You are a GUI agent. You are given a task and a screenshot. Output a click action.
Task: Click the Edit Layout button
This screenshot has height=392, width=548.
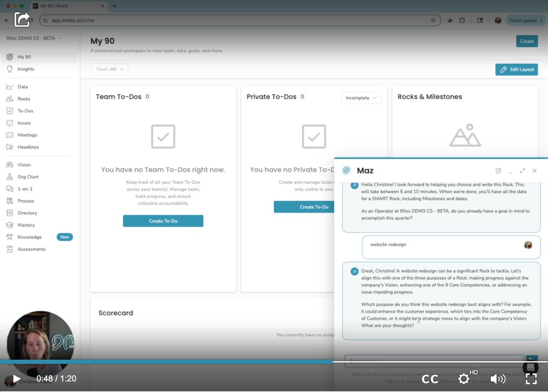516,69
